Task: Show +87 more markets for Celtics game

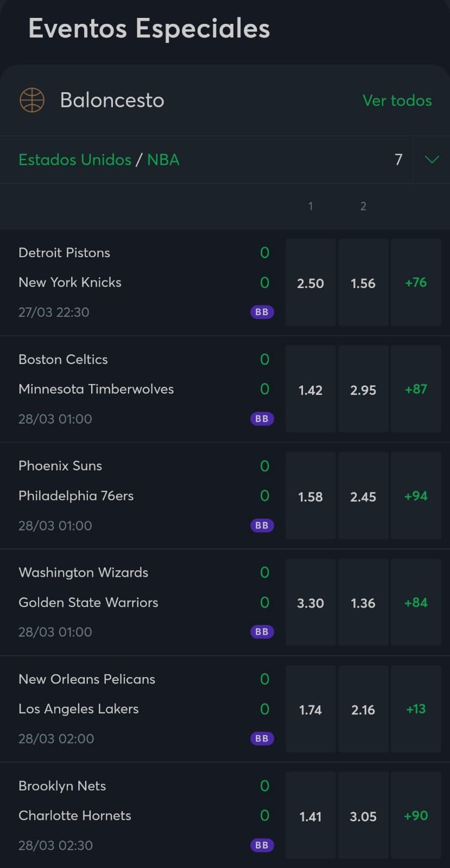Action: click(416, 390)
